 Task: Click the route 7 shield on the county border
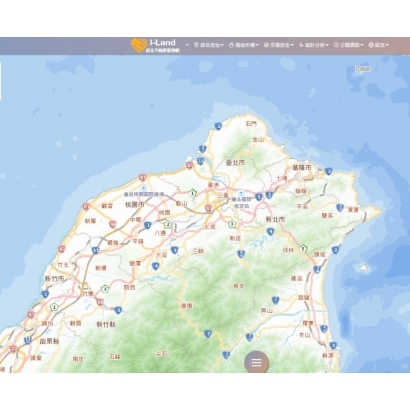pos(208,334)
